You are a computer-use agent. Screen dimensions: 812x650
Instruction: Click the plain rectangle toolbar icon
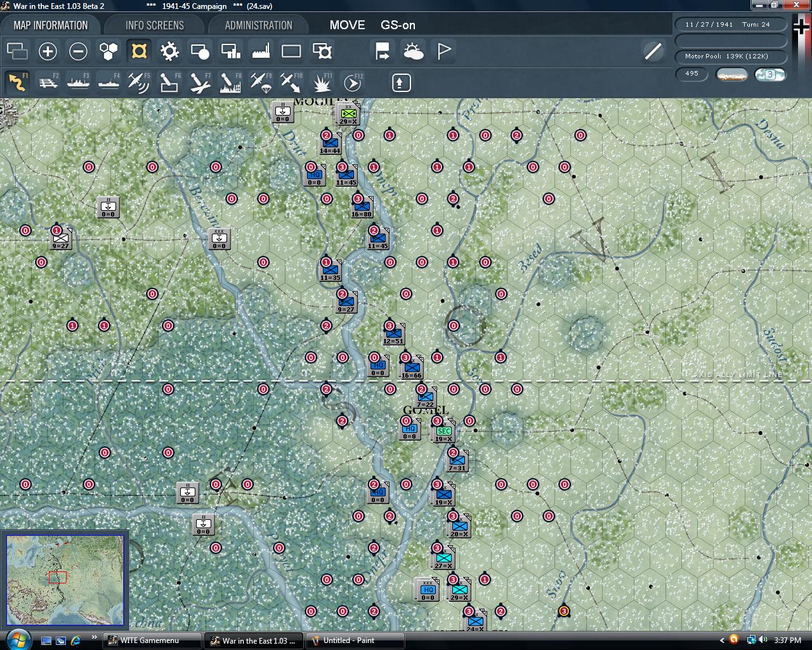coord(291,51)
